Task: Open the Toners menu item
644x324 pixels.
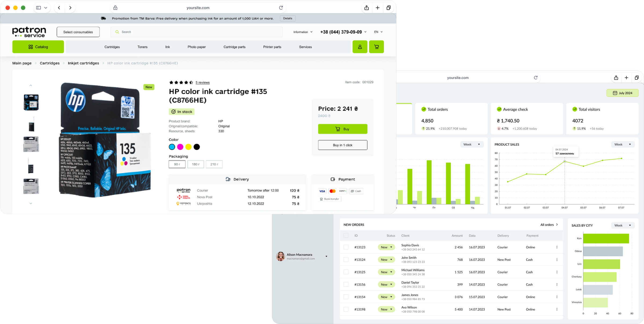Action: [142, 47]
